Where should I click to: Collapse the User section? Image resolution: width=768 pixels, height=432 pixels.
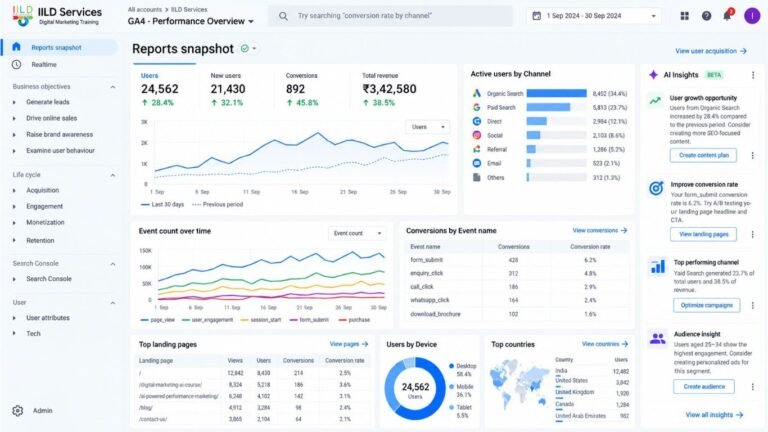click(113, 303)
